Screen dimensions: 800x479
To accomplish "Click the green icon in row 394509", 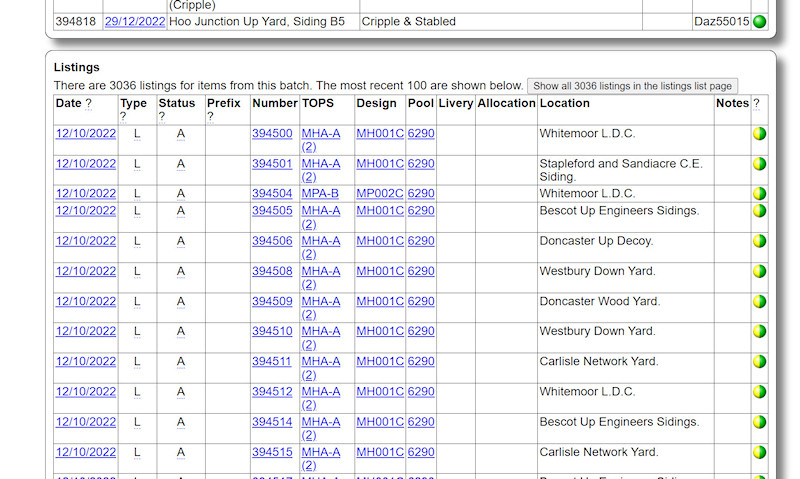I will point(760,301).
